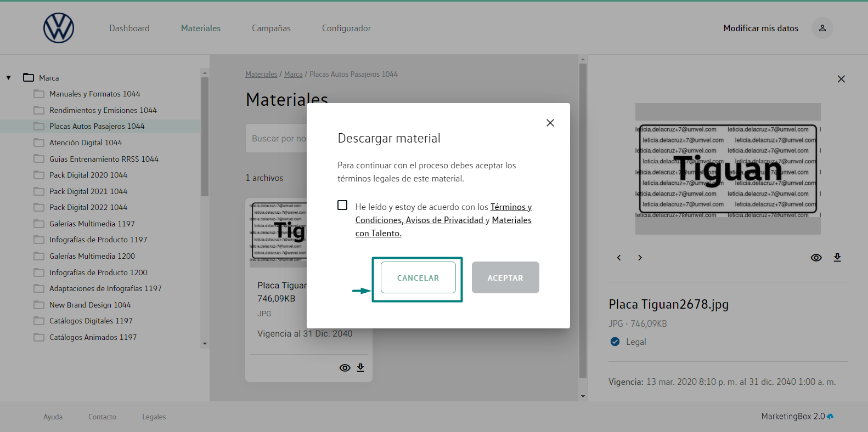Open the Materiales nav item
868x432 pixels.
[x=201, y=28]
